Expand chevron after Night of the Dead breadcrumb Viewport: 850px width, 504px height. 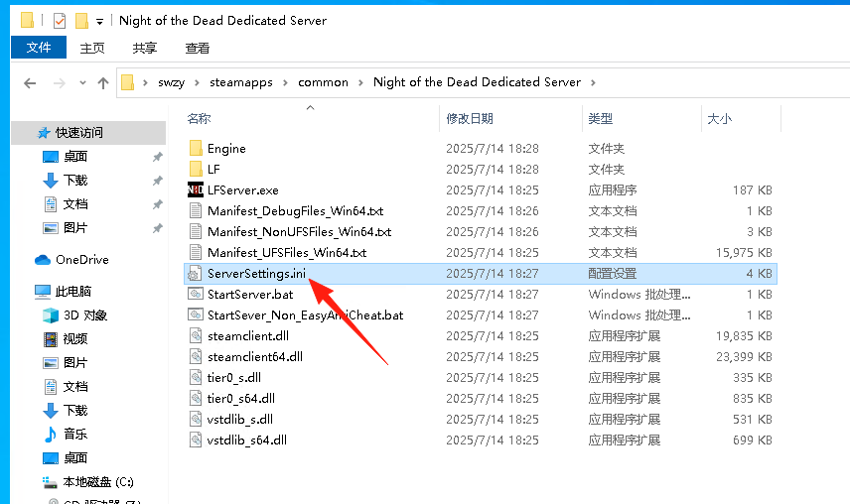(x=593, y=82)
